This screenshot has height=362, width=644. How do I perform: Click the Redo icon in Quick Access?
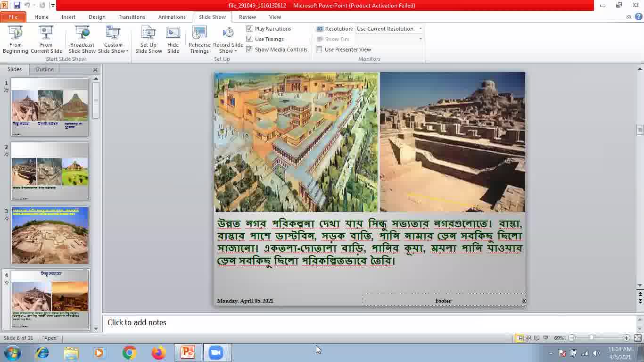pos(42,5)
